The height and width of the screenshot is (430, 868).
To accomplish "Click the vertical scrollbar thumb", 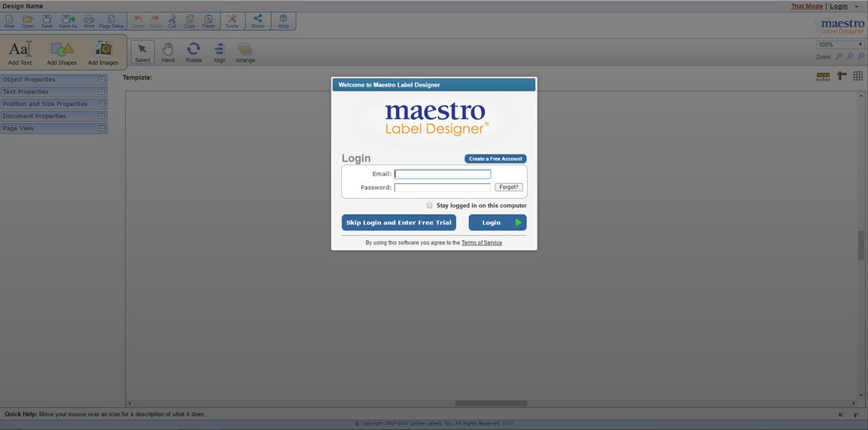I will tap(860, 245).
